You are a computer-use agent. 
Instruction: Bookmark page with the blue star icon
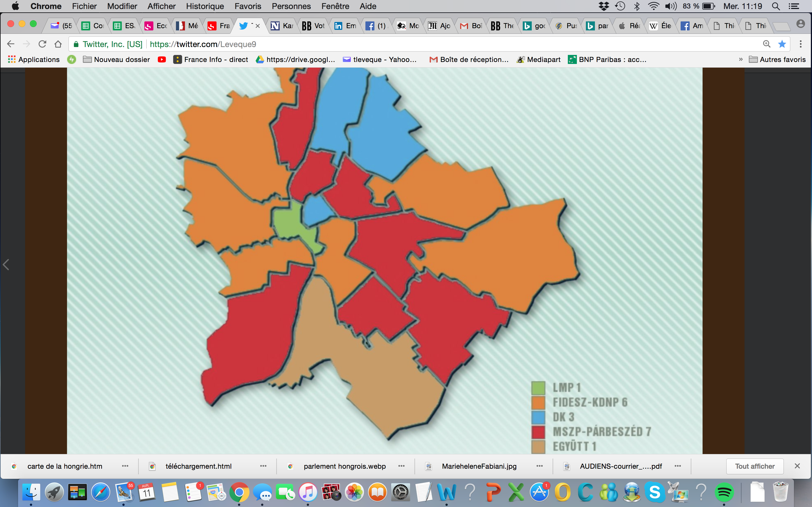coord(782,44)
